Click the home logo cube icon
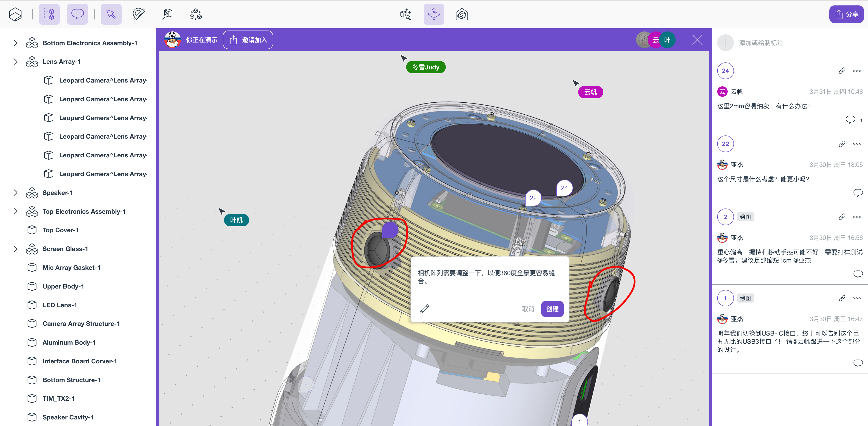 [15, 14]
